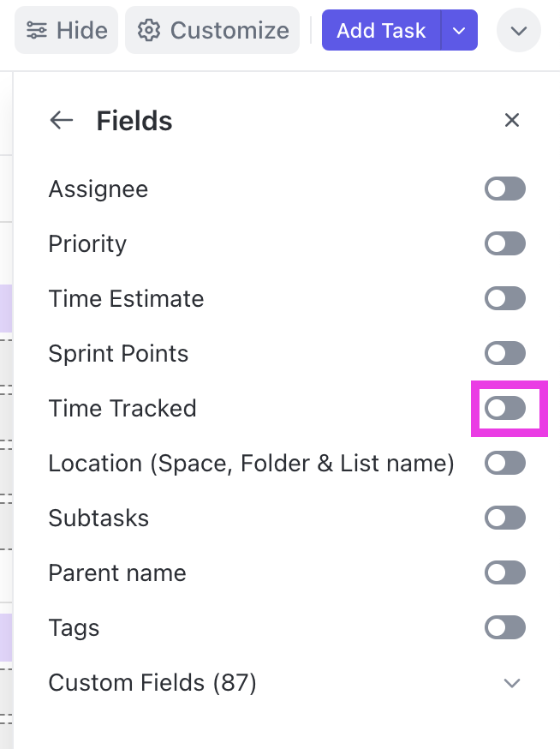This screenshot has width=560, height=749.
Task: Turn on the Priority field
Action: pos(504,244)
